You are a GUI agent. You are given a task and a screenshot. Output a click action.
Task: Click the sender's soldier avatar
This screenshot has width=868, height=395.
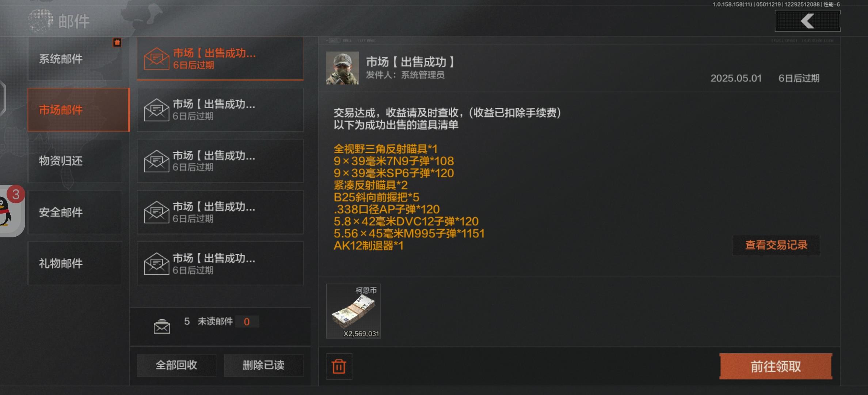pos(342,68)
